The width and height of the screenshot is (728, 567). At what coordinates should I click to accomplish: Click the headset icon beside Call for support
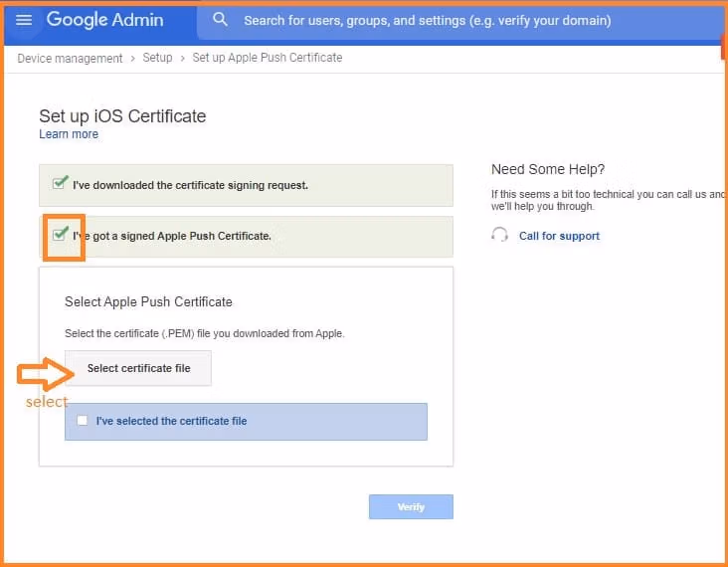(x=500, y=236)
